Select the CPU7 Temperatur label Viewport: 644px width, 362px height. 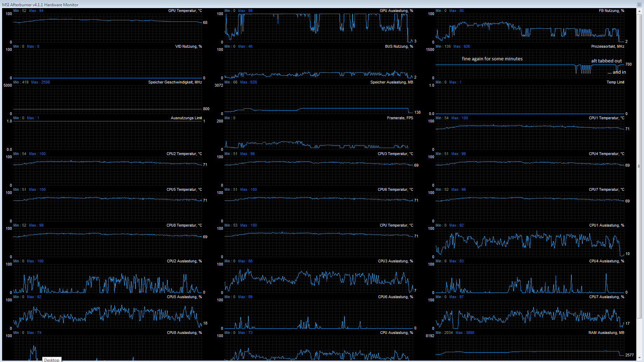tap(606, 190)
